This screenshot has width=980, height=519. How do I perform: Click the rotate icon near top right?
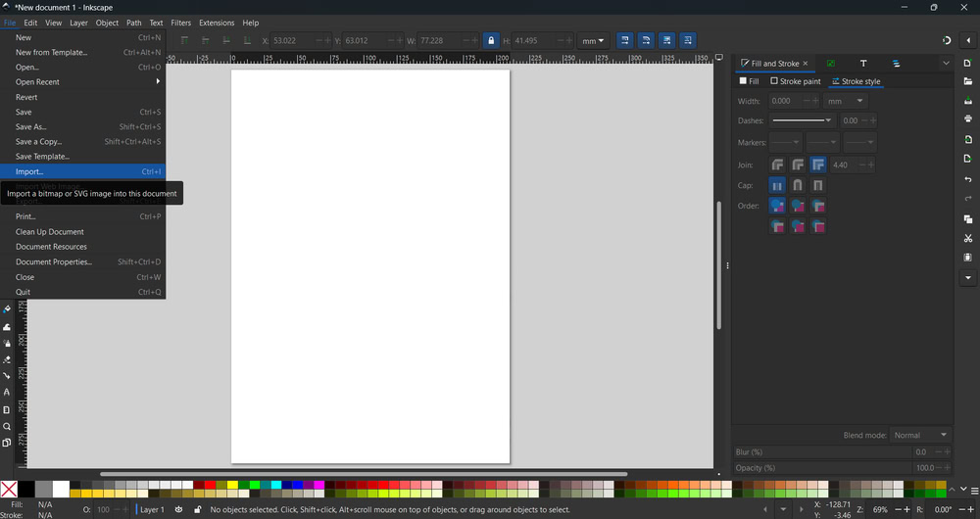point(947,40)
